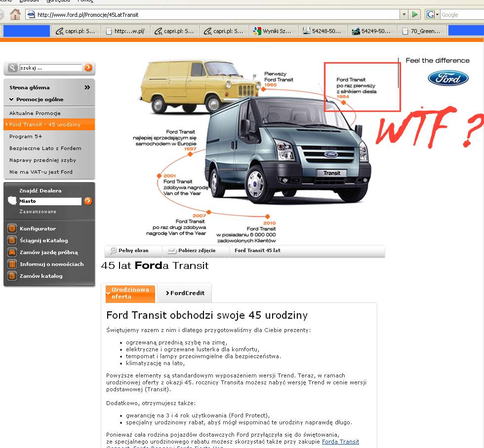
Task: Click the Ściągnij eKatalog icon
Action: pyautogui.click(x=12, y=240)
